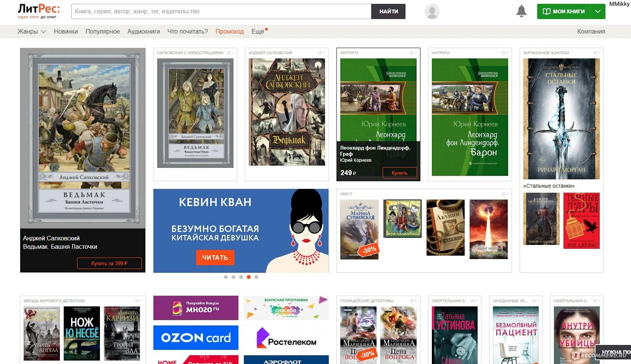This screenshot has width=631, height=364.
Task: Click the ЛитРес logo
Action: [x=39, y=11]
